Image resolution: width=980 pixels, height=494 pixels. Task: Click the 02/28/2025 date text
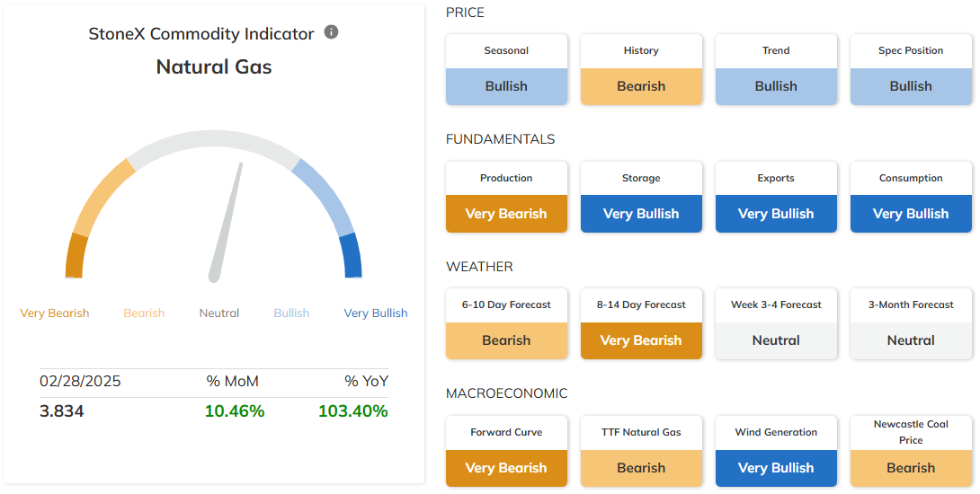[80, 381]
